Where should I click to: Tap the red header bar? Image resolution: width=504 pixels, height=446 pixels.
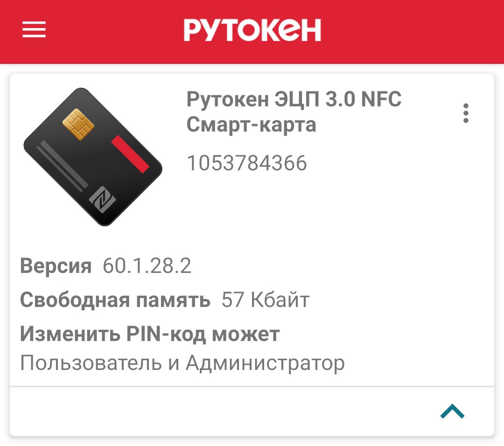pyautogui.click(x=252, y=32)
